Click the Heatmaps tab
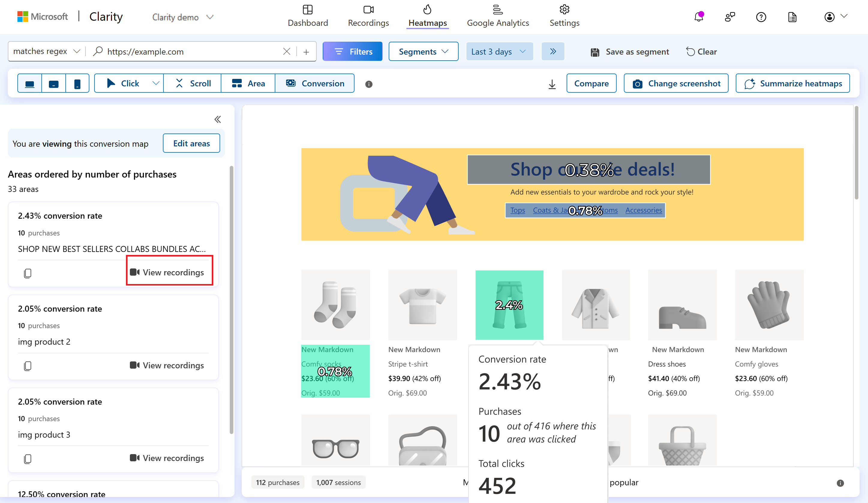Viewport: 868px width, 503px height. pyautogui.click(x=427, y=17)
